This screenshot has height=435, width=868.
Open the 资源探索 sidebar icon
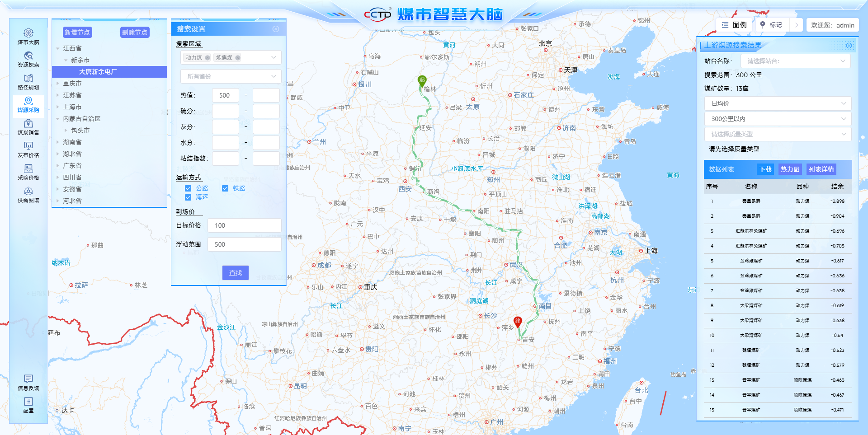(x=28, y=59)
